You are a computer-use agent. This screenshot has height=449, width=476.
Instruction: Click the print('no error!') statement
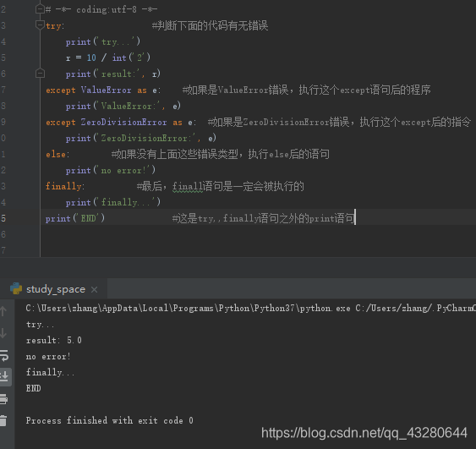coord(111,170)
